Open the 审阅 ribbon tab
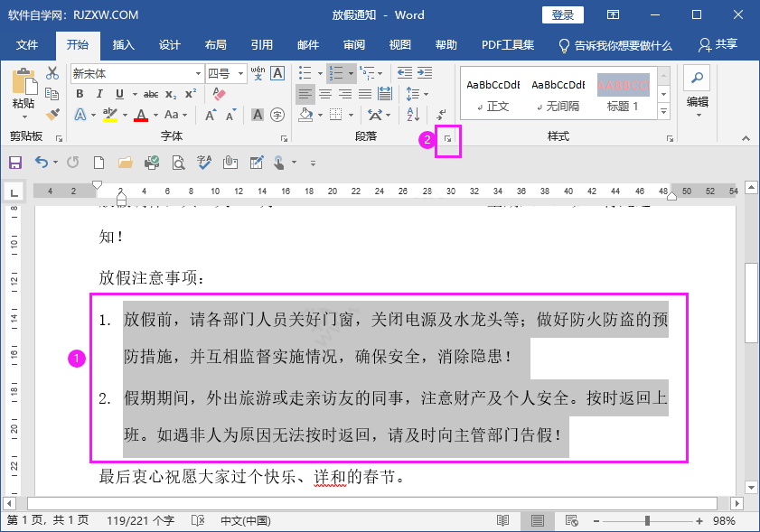760x532 pixels. coord(353,44)
